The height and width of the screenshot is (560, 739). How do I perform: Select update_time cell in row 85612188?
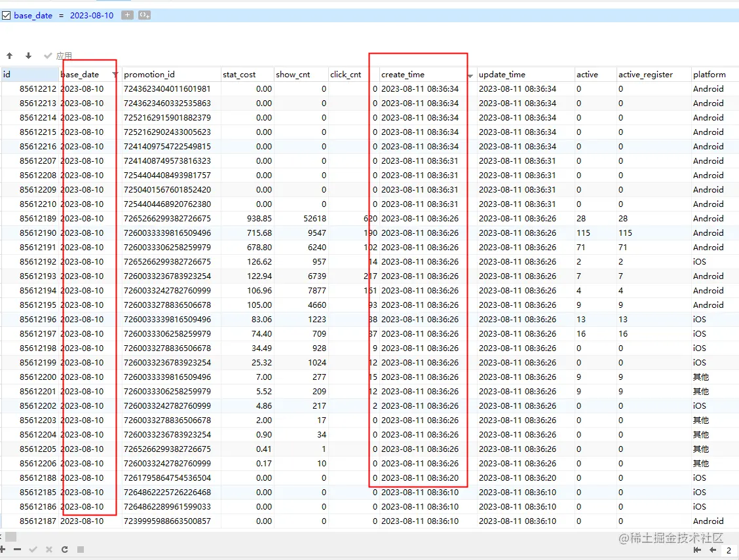(x=525, y=477)
